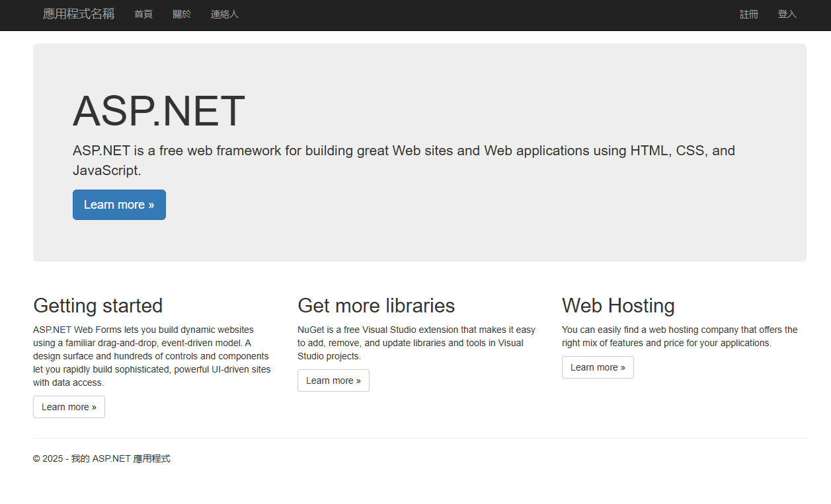The width and height of the screenshot is (831, 504).
Task: Open the 登入 login link
Action: pos(787,14)
